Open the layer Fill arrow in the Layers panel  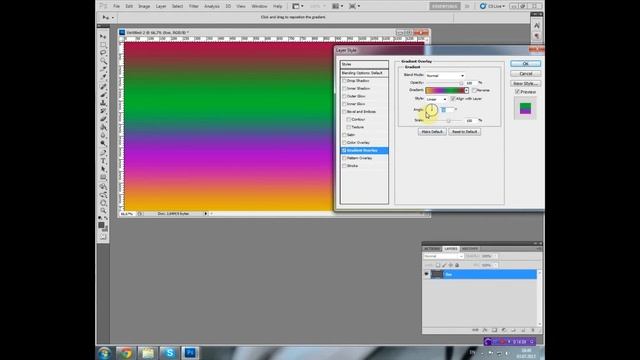pyautogui.click(x=496, y=265)
